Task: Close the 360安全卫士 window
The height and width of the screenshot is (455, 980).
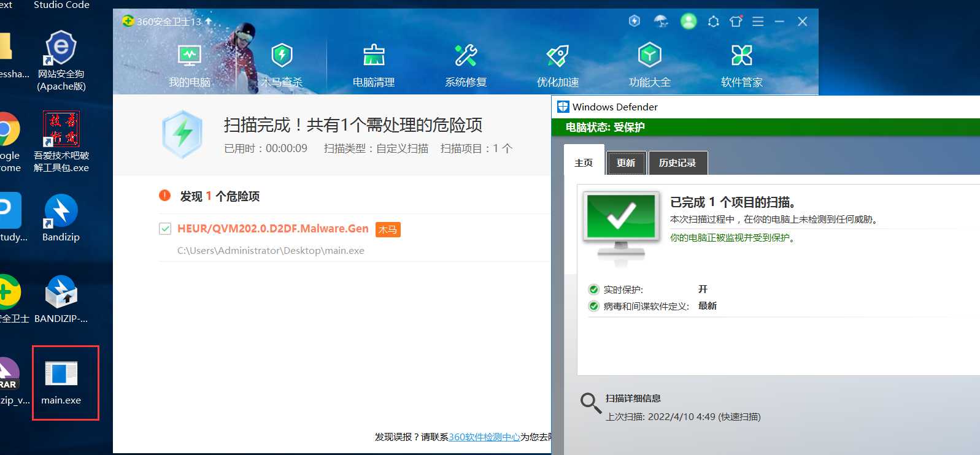Action: (x=802, y=21)
